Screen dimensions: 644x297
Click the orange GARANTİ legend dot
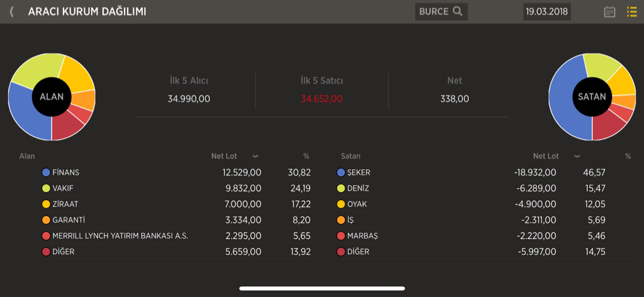[46, 220]
